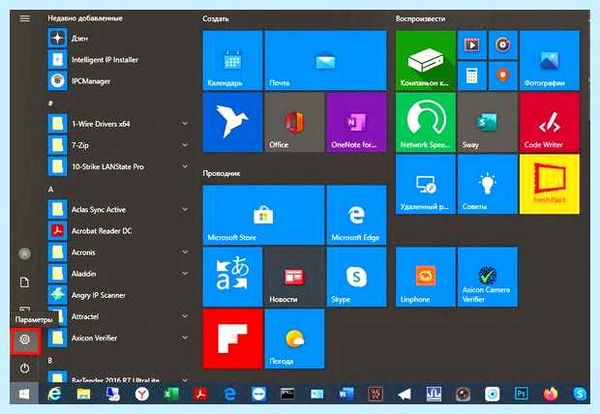Launch the Network Speed Test tile

[x=426, y=122]
